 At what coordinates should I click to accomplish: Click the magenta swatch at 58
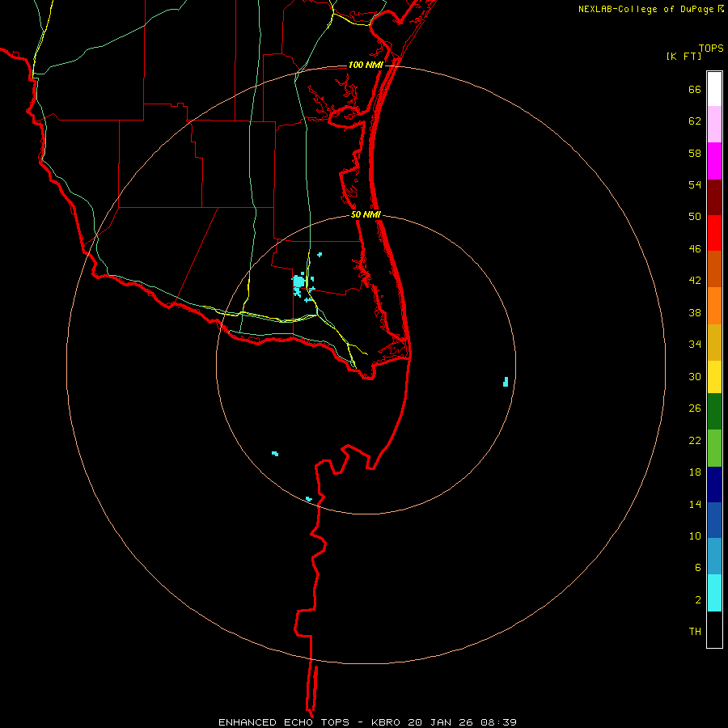coord(714,161)
